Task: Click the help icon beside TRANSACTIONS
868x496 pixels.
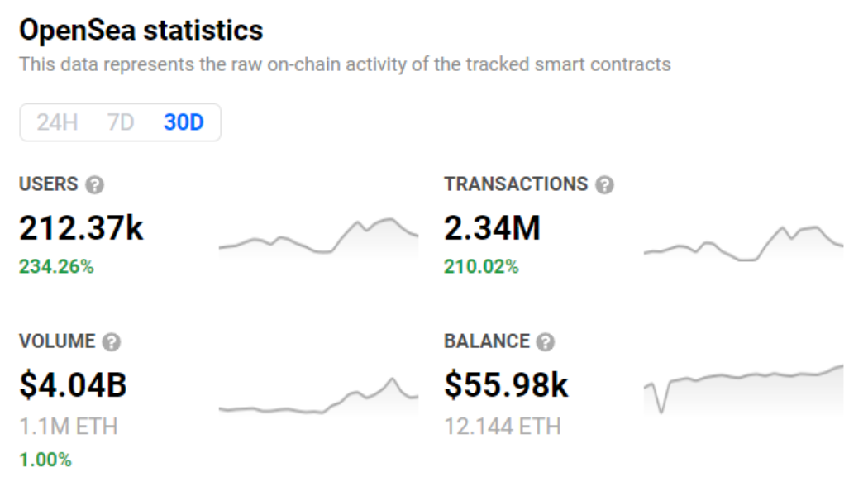Action: pos(605,184)
